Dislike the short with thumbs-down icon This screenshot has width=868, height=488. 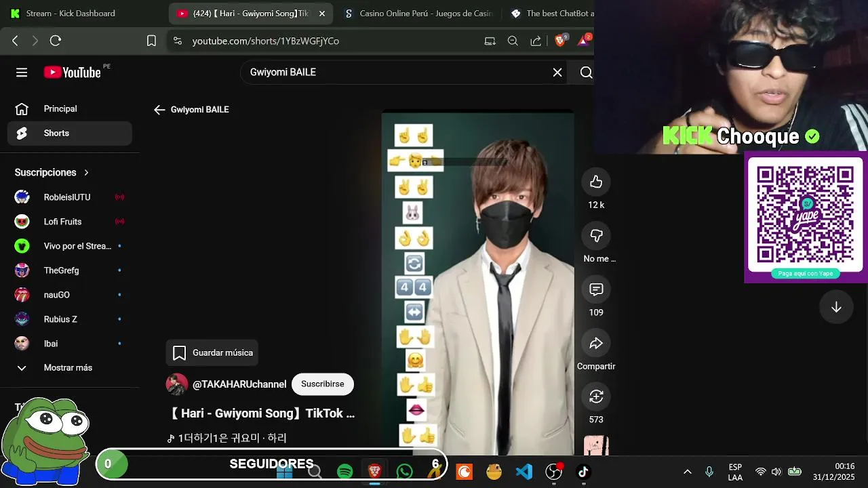pyautogui.click(x=596, y=235)
